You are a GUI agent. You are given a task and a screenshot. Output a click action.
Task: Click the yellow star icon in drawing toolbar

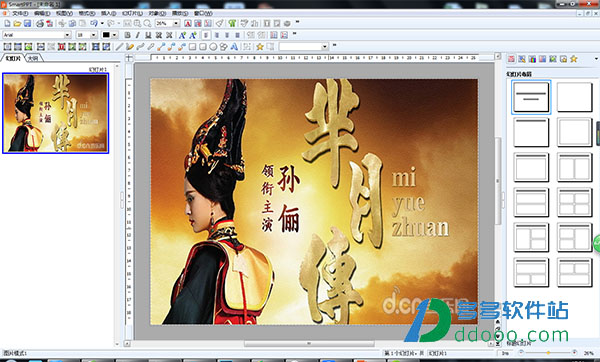coord(260,47)
